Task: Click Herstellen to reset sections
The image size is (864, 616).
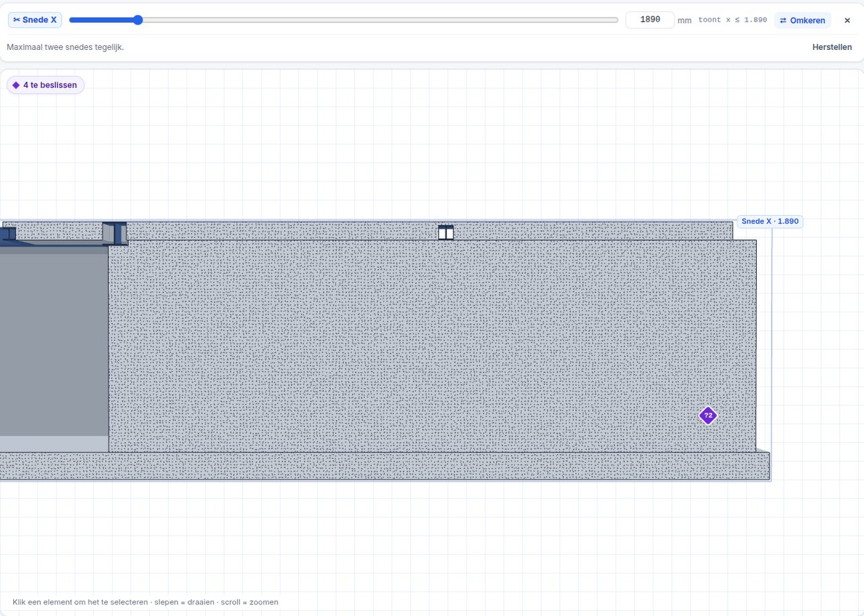Action: [832, 47]
